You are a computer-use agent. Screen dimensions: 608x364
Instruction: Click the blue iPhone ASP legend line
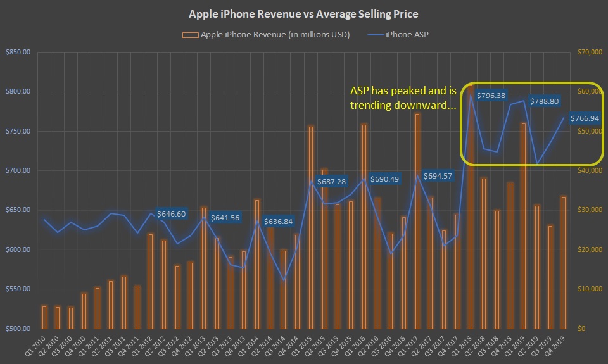click(376, 34)
